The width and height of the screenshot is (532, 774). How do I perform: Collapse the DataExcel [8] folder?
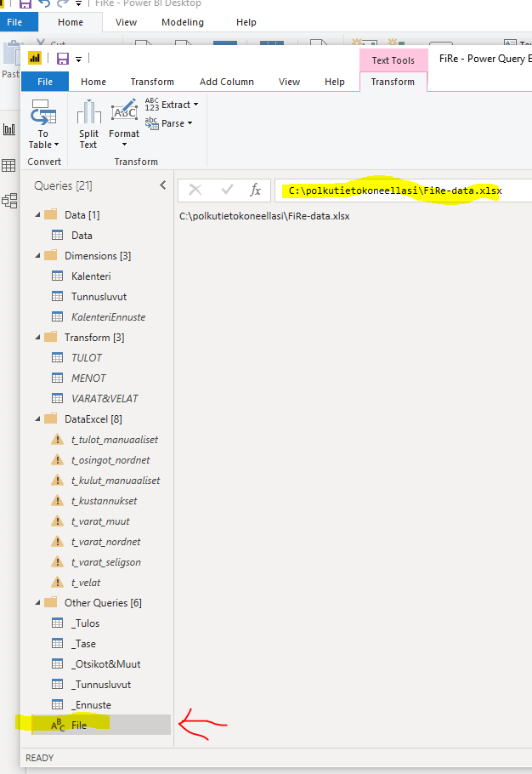[x=37, y=418]
